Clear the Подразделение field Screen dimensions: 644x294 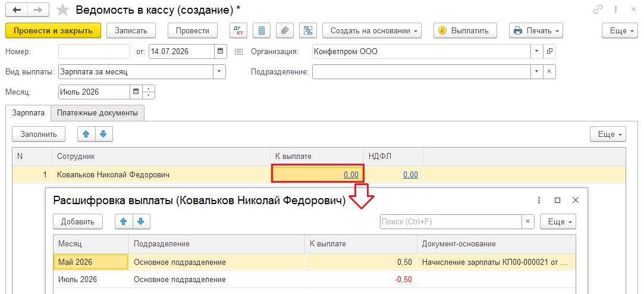pyautogui.click(x=549, y=71)
